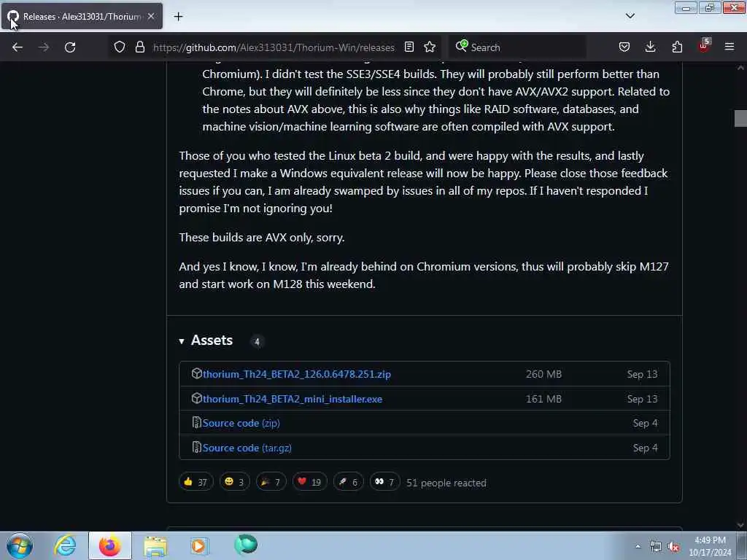Click the forward navigation arrow
The height and width of the screenshot is (560, 747).
[x=43, y=47]
